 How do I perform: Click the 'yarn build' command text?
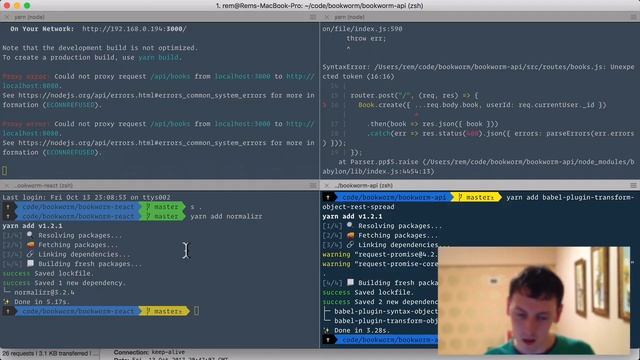pos(158,58)
